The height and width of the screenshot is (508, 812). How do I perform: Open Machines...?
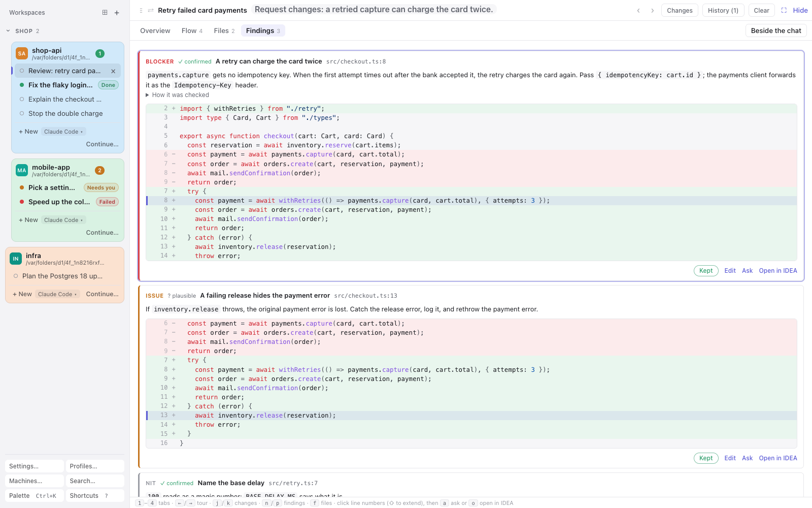point(35,481)
